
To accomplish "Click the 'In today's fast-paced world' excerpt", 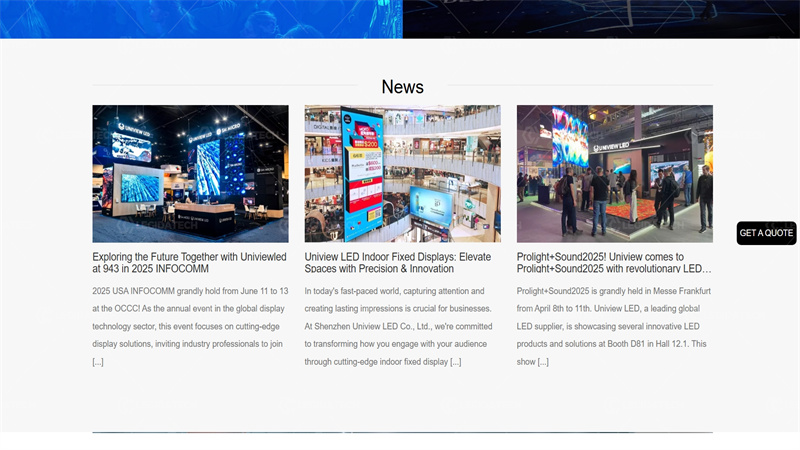I will click(399, 326).
